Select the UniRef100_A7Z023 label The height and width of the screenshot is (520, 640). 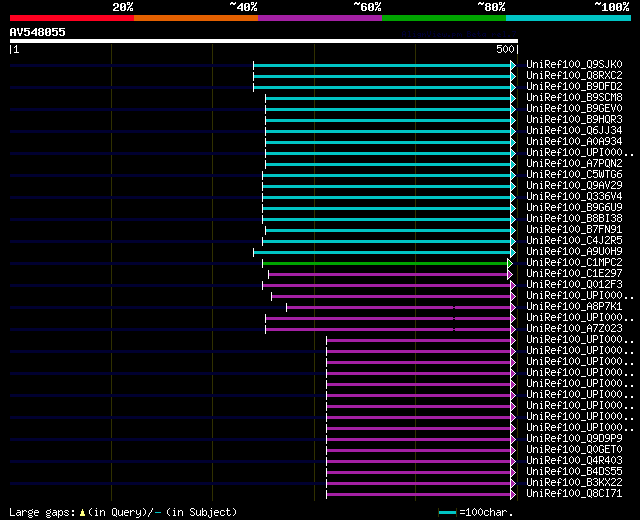coord(574,329)
